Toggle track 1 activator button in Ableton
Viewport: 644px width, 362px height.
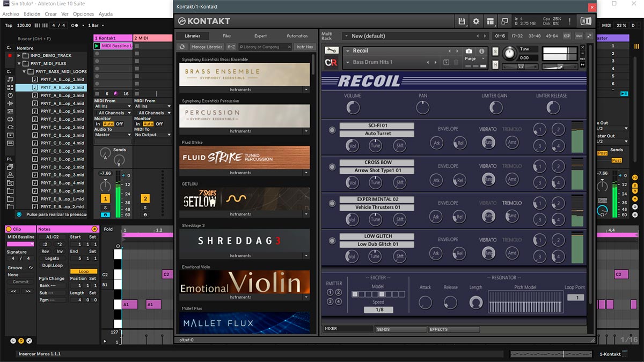tap(105, 198)
